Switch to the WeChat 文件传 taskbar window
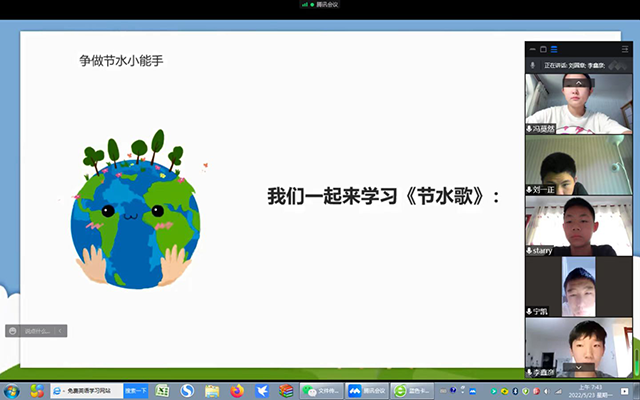 [321, 391]
